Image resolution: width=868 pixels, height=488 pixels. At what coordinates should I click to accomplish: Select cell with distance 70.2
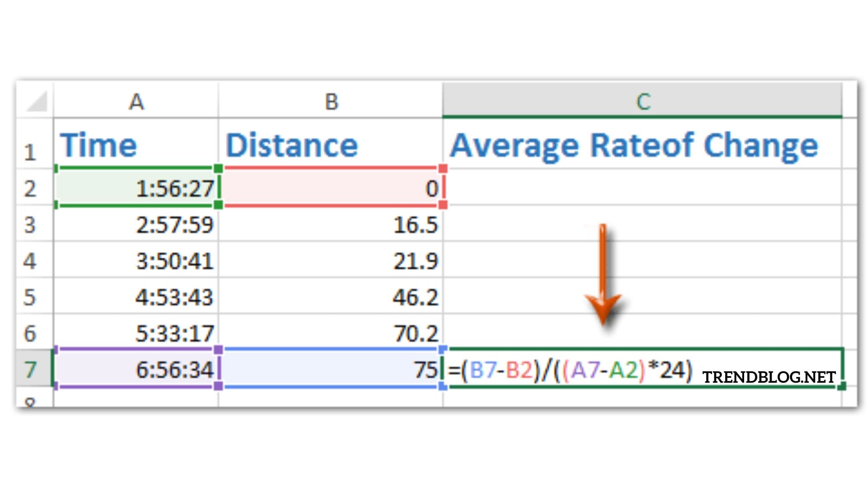coord(415,333)
